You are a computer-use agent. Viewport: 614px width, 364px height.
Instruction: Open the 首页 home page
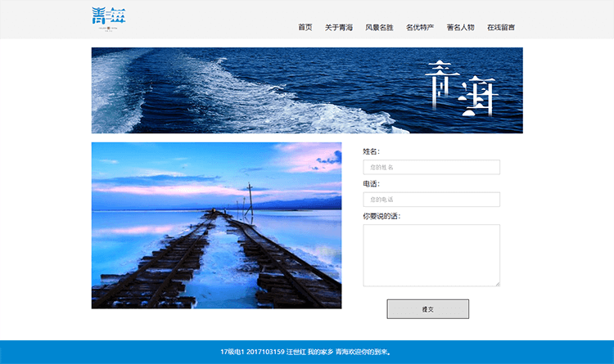point(305,27)
